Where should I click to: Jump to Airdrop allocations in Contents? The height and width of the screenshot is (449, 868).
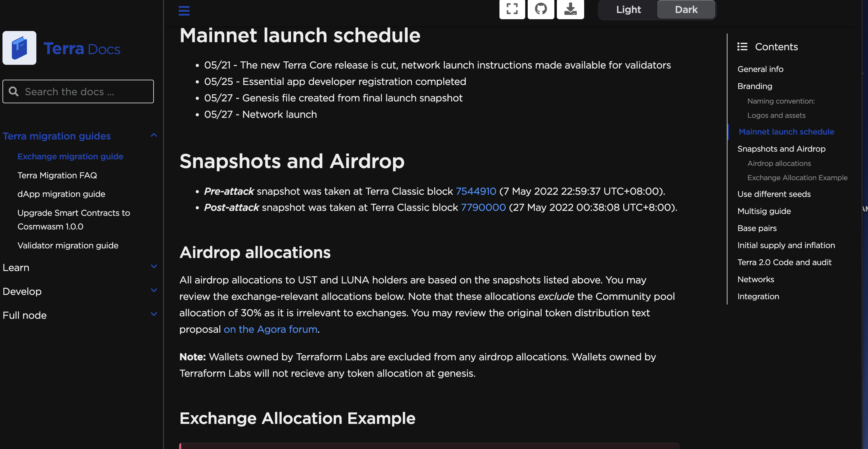[x=779, y=163]
